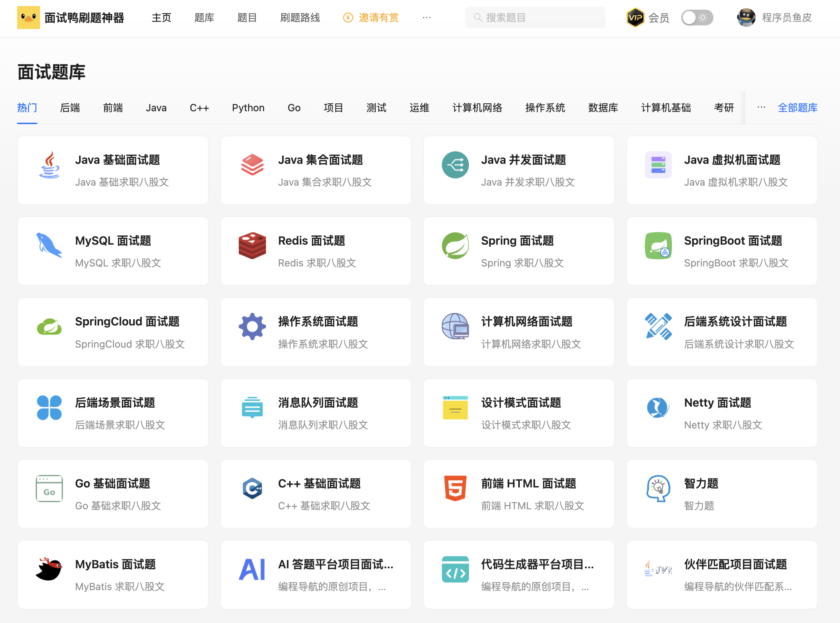Screen dimensions: 840x623
Task: Click the Redis red stack icon
Action: pos(252,245)
